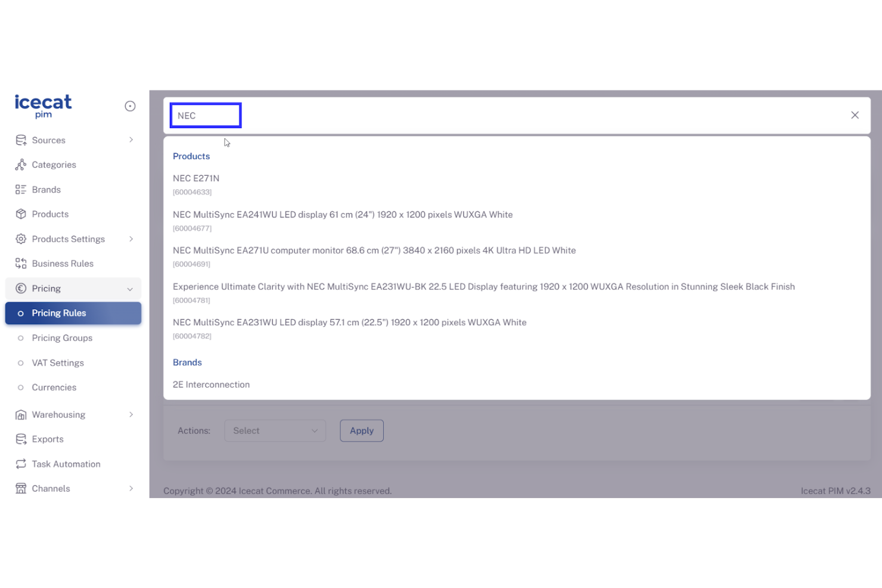Viewport: 882px width, 588px height.
Task: Open the NEC E271N product result
Action: point(196,178)
